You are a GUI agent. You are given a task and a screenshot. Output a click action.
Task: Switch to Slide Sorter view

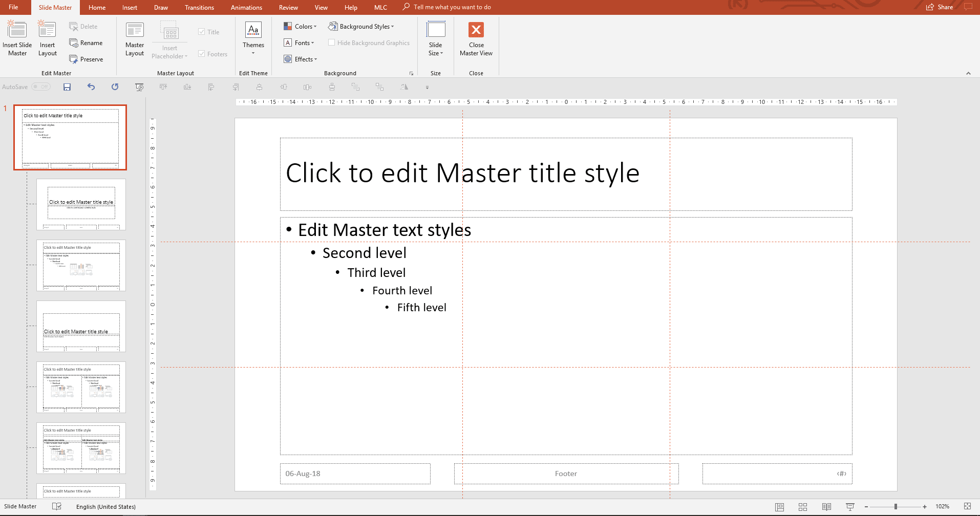802,506
